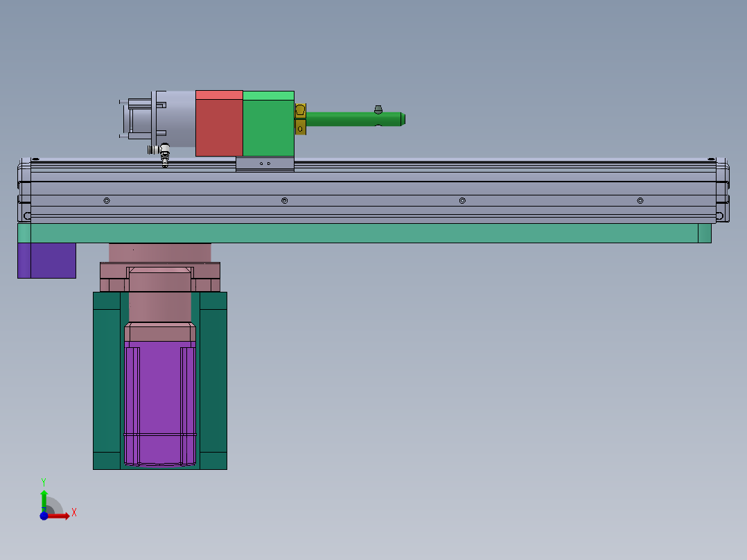Select the long teal base plate
The image size is (747, 560).
click(x=364, y=233)
